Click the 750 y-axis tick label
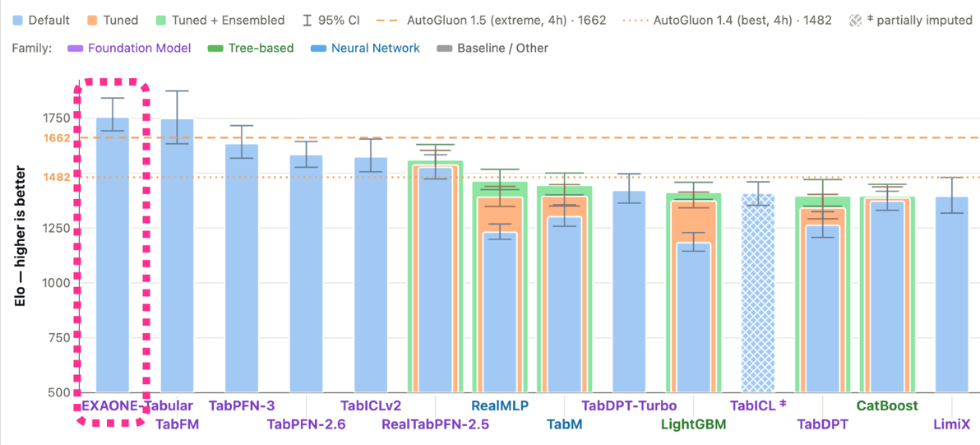Screen dimensions: 980x445 61,338
